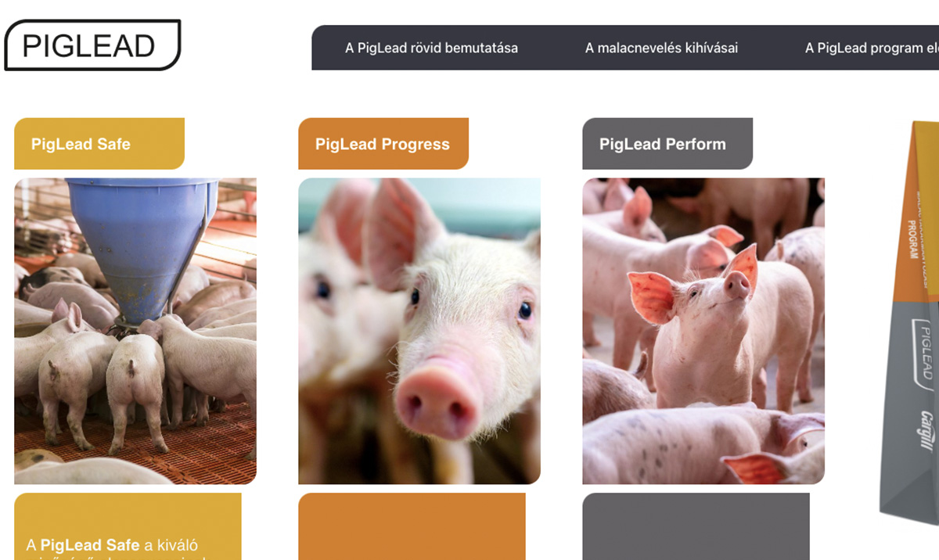Select the "A PigLead program" nav item
This screenshot has height=560, width=939.
click(872, 48)
